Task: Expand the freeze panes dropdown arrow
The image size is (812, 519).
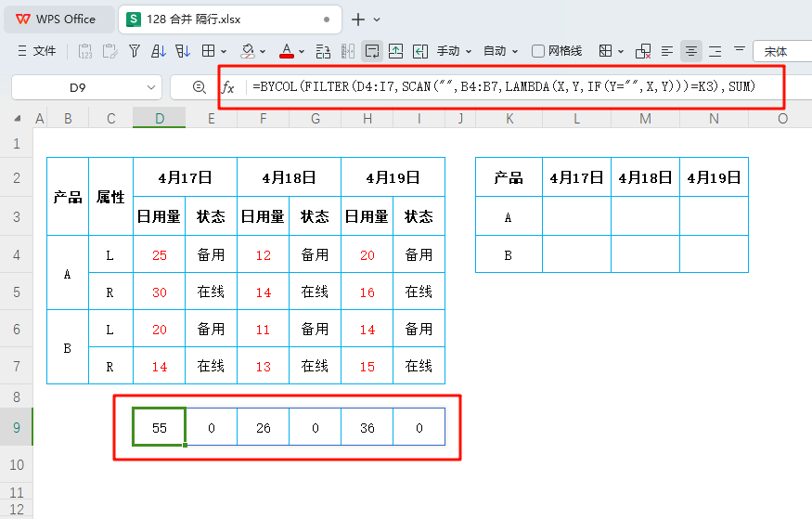Action: [x=621, y=51]
